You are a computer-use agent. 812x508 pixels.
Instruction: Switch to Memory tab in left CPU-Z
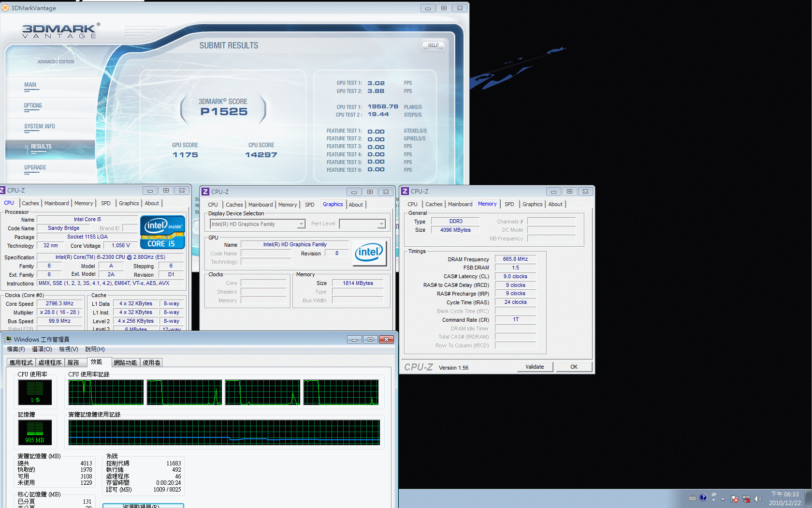click(84, 203)
